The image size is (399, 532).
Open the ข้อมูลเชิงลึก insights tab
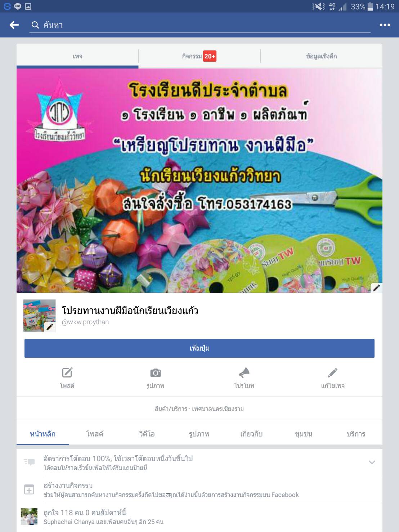pyautogui.click(x=321, y=56)
